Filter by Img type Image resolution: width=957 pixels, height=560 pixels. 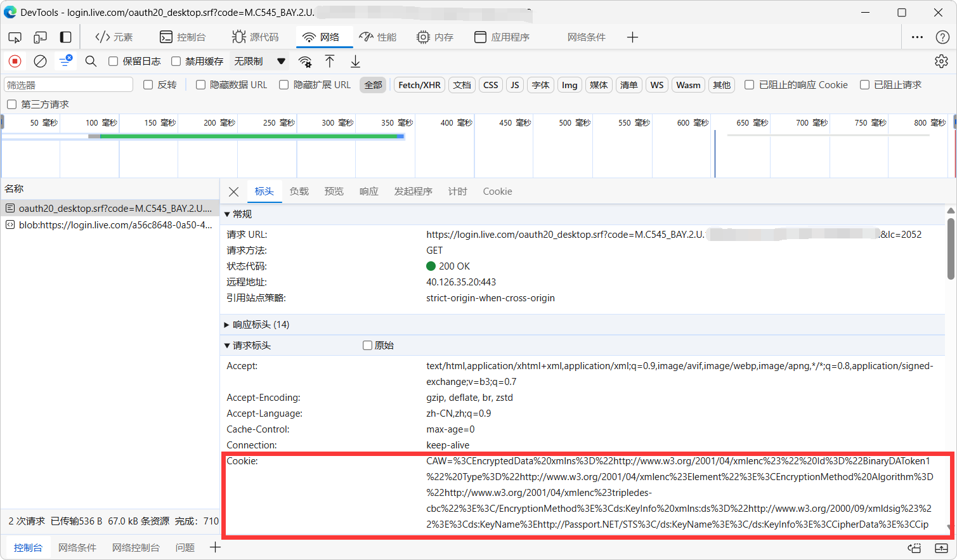coord(570,85)
